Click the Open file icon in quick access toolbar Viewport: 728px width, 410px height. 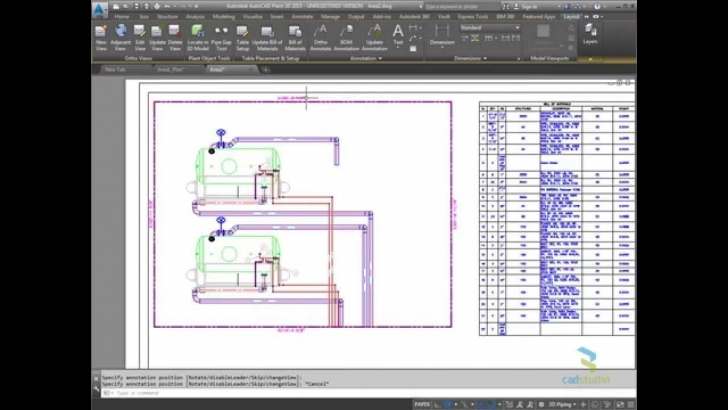[x=126, y=6]
